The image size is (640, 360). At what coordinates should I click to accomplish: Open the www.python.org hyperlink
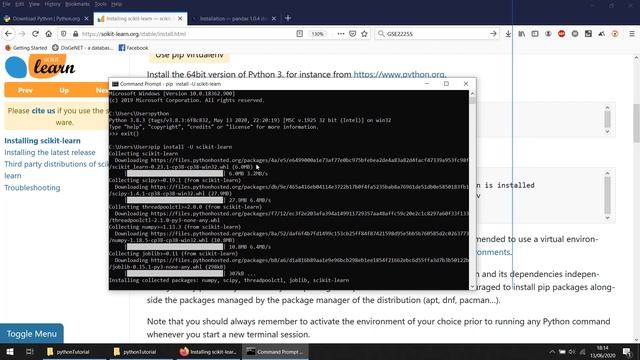click(399, 74)
